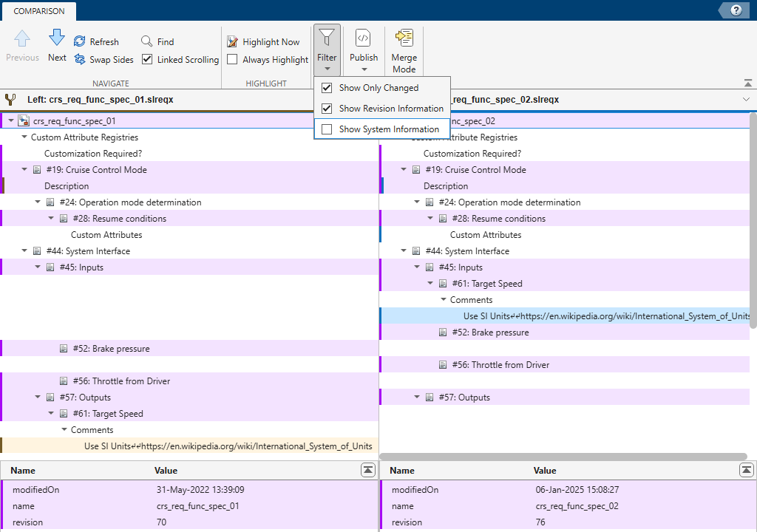Click the Publish icon
The width and height of the screenshot is (757, 532).
(x=363, y=38)
